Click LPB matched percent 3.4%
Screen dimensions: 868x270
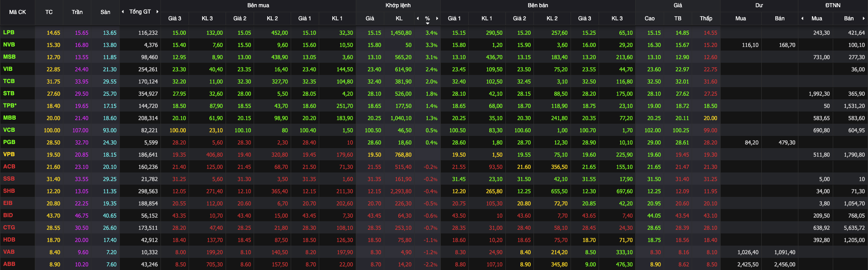[x=431, y=33]
